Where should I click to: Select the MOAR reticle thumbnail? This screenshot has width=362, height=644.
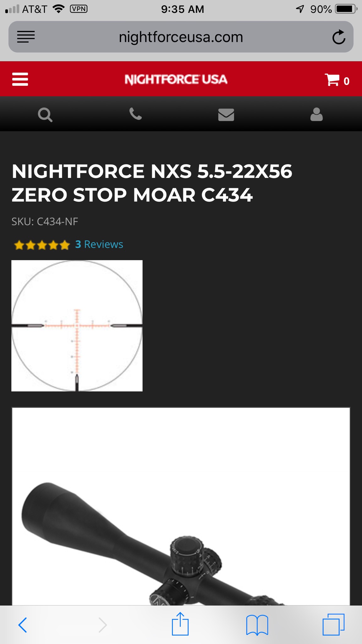tap(77, 326)
